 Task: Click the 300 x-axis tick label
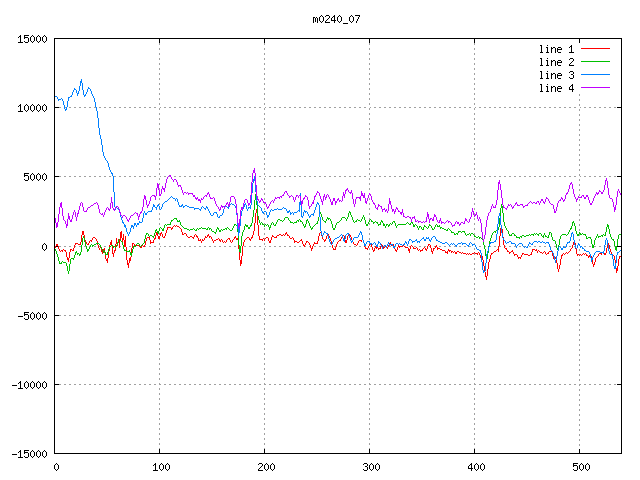point(370,467)
